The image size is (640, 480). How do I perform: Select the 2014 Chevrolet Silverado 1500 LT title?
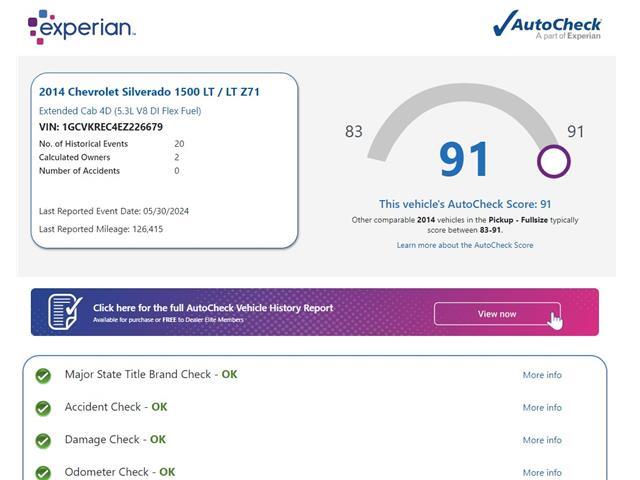coord(149,91)
